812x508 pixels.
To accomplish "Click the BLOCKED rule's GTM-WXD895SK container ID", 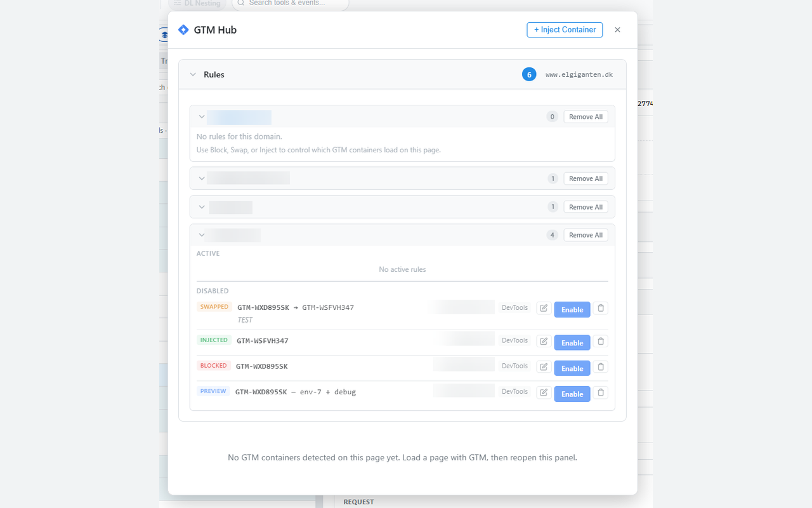I will pos(262,366).
